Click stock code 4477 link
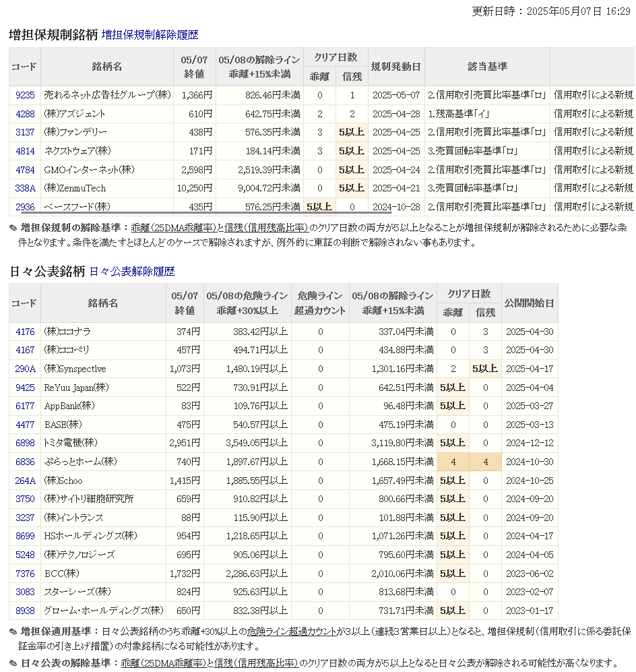The image size is (636, 672). [x=25, y=425]
